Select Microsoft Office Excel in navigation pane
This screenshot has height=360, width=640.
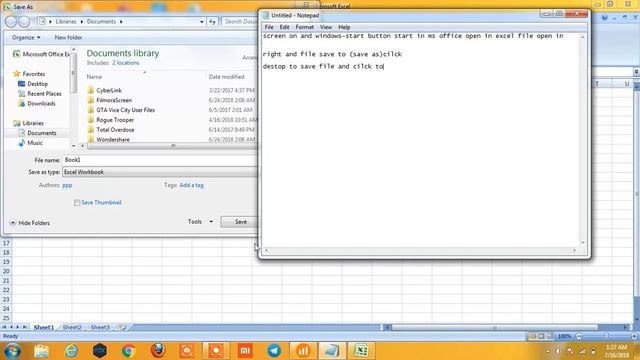pyautogui.click(x=42, y=54)
